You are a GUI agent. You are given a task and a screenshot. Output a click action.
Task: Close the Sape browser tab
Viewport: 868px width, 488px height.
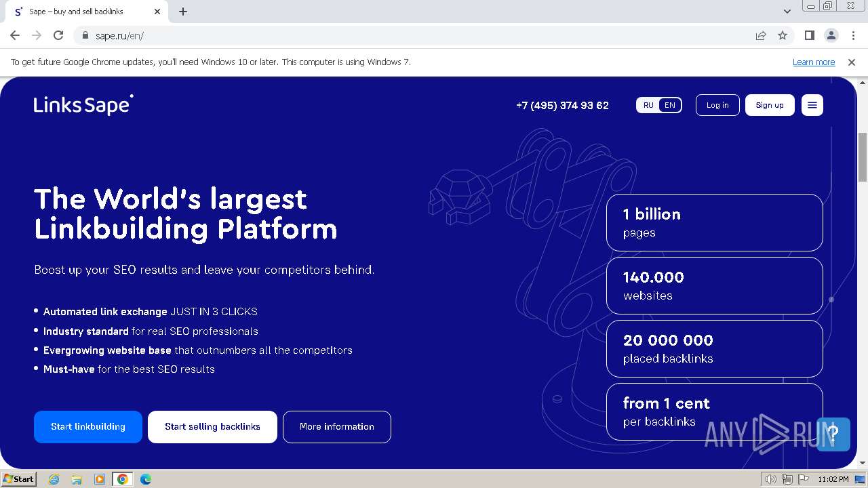click(x=157, y=12)
